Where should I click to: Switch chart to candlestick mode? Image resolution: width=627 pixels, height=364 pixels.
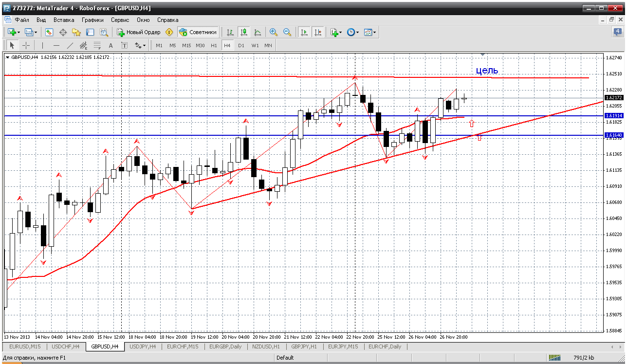point(244,32)
